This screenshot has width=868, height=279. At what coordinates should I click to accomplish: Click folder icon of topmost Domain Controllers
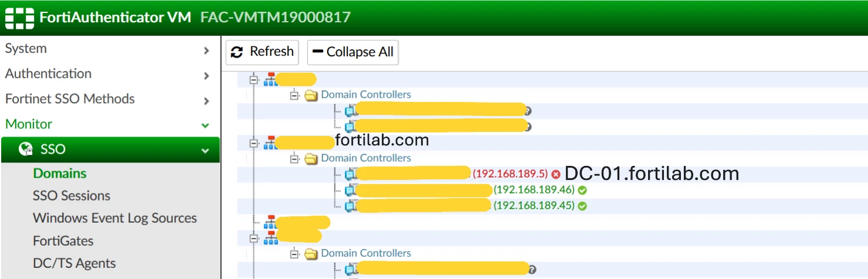[311, 95]
